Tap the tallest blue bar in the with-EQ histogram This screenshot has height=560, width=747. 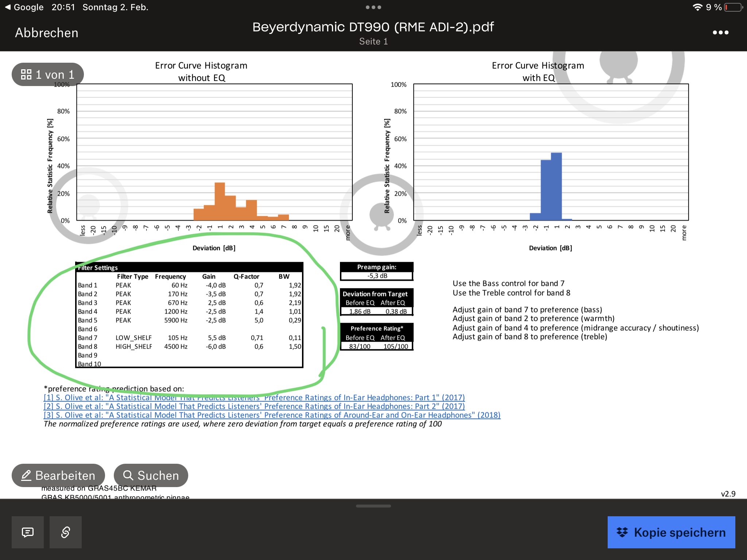coord(556,186)
